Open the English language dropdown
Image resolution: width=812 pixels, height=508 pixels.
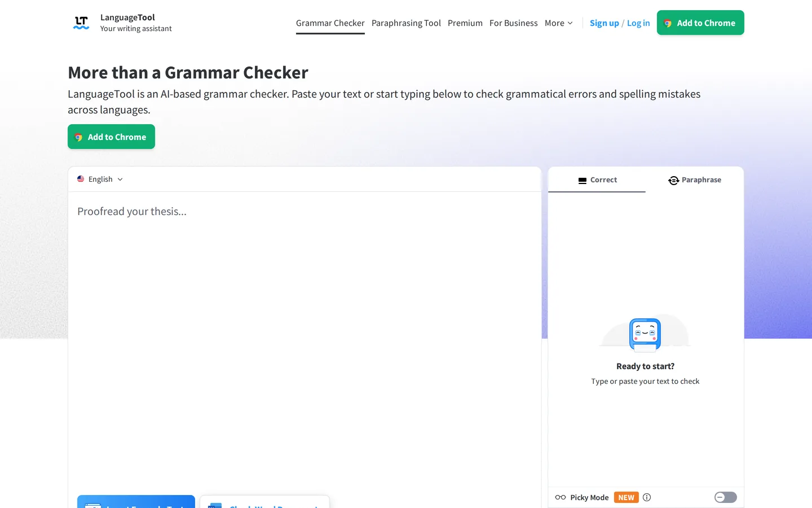[100, 179]
